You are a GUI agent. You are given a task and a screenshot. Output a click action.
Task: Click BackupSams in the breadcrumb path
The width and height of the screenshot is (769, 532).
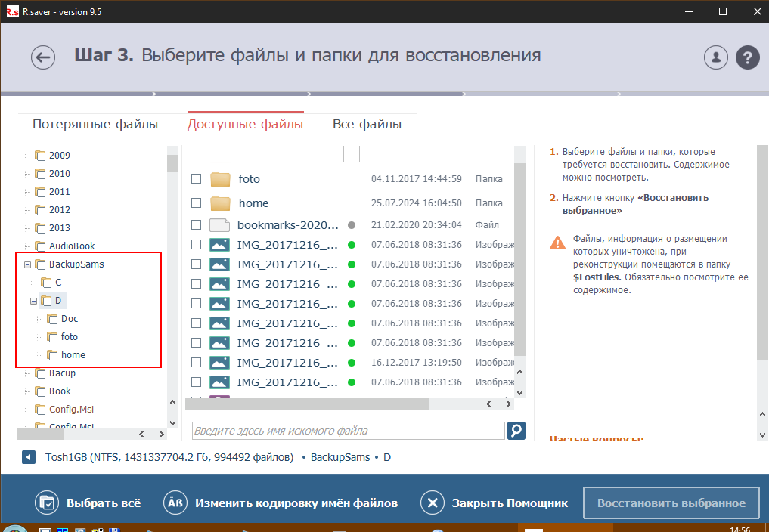coord(340,457)
